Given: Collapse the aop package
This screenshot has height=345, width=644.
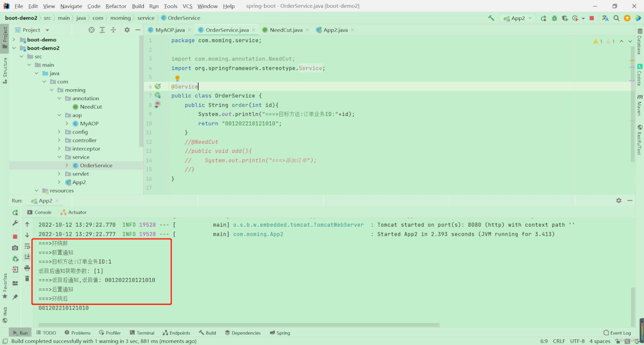Looking at the screenshot, I should click(59, 115).
